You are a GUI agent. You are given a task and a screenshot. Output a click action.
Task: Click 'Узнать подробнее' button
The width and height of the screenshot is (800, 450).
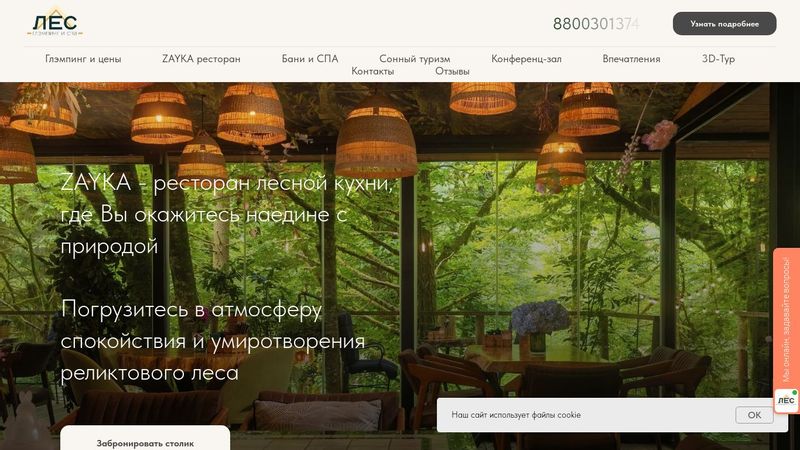click(724, 23)
